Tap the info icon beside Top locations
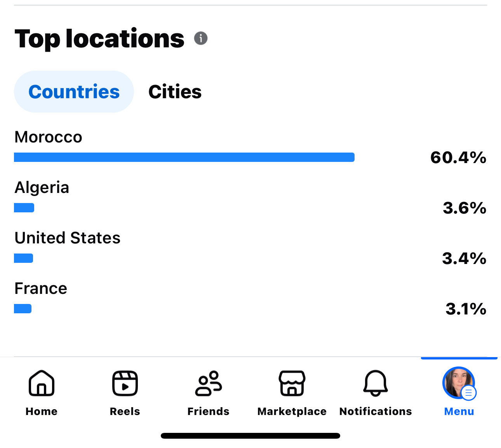Screen dimensions: 501x448 [200, 38]
